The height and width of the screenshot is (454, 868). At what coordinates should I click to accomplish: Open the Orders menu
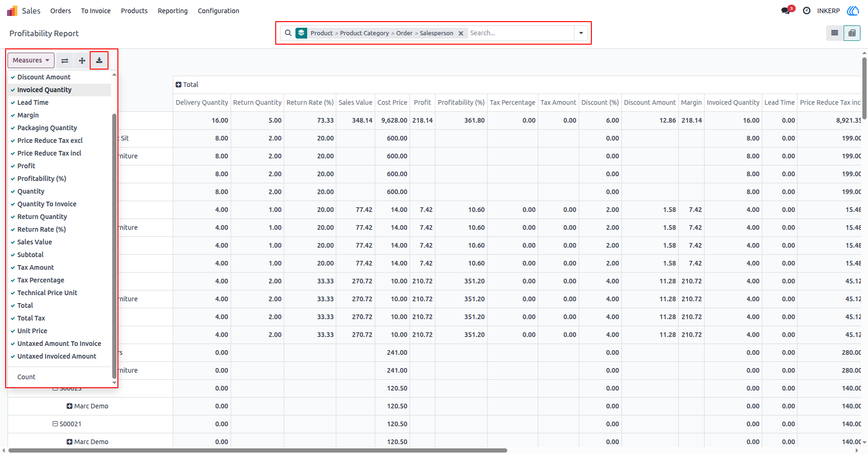pos(61,11)
